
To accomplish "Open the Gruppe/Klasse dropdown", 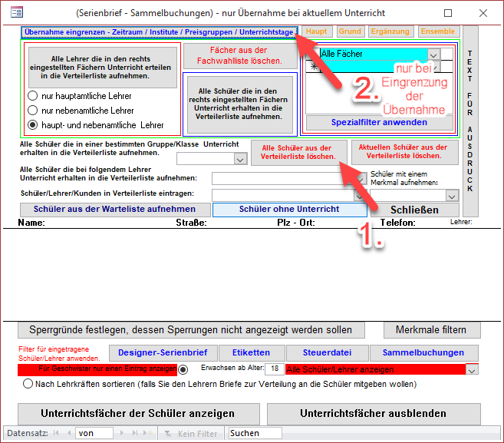I will click(x=240, y=159).
